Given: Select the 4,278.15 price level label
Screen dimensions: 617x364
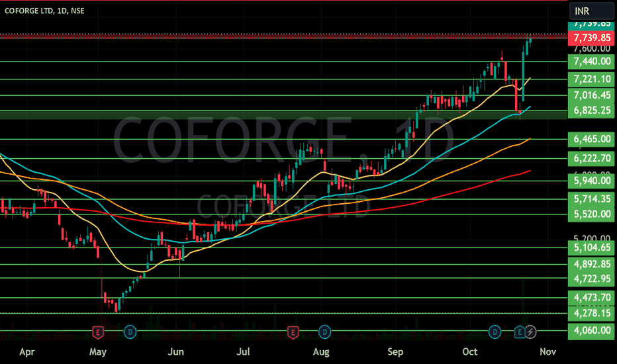Looking at the screenshot, I should pyautogui.click(x=591, y=313).
